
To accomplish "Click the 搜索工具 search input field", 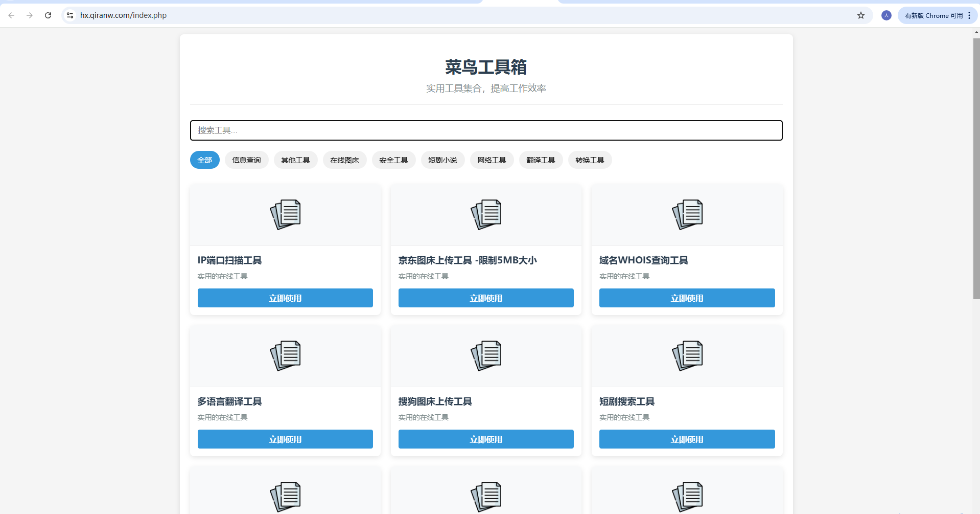I will click(x=485, y=130).
